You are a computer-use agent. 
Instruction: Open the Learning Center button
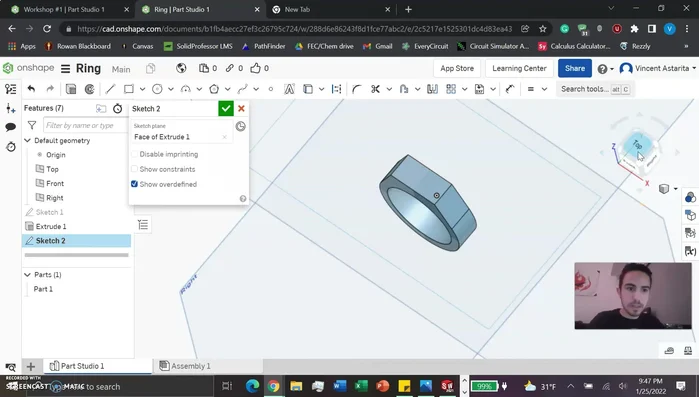click(519, 68)
